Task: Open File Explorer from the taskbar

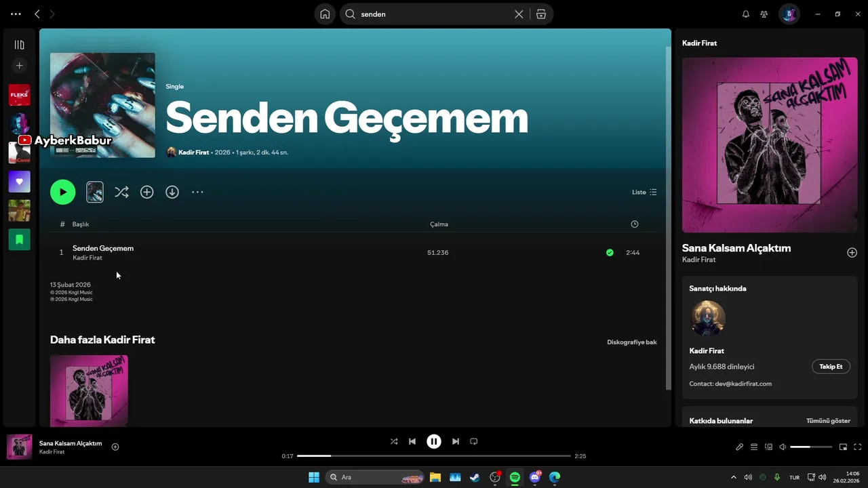Action: (435, 477)
